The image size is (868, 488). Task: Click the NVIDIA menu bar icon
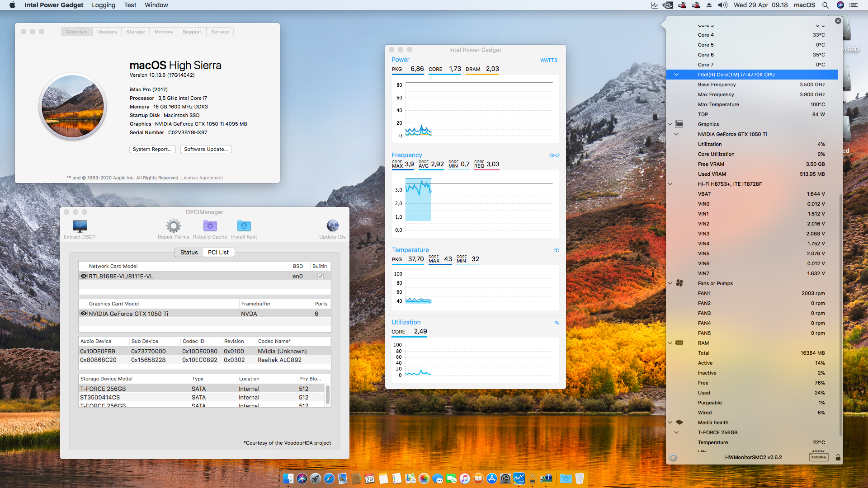point(668,5)
